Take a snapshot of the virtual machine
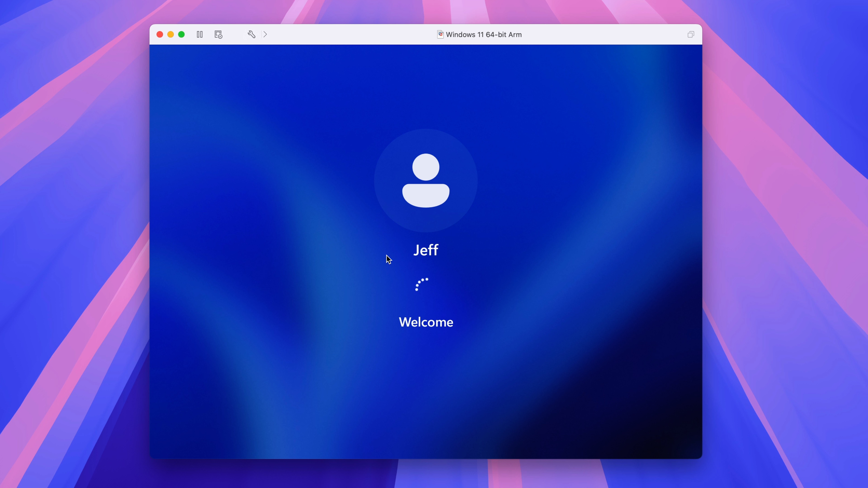 point(218,34)
